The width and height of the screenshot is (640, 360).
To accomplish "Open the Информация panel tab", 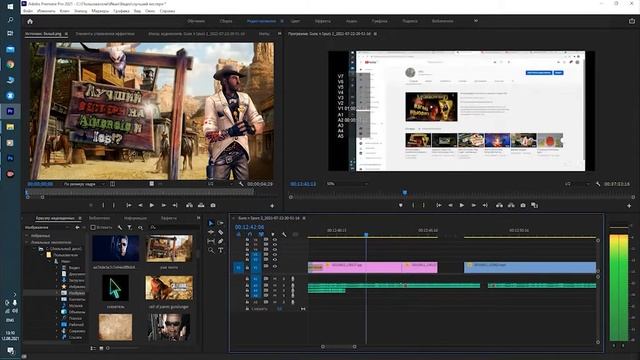I will pyautogui.click(x=135, y=218).
